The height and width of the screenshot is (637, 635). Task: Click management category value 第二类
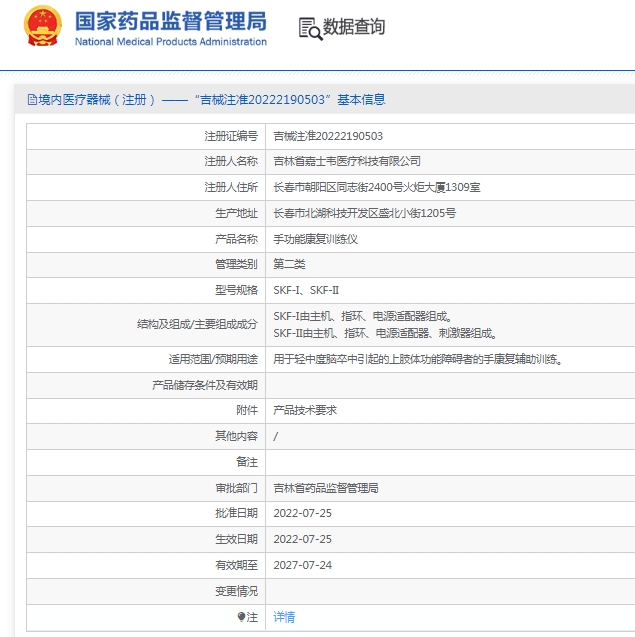[289, 264]
